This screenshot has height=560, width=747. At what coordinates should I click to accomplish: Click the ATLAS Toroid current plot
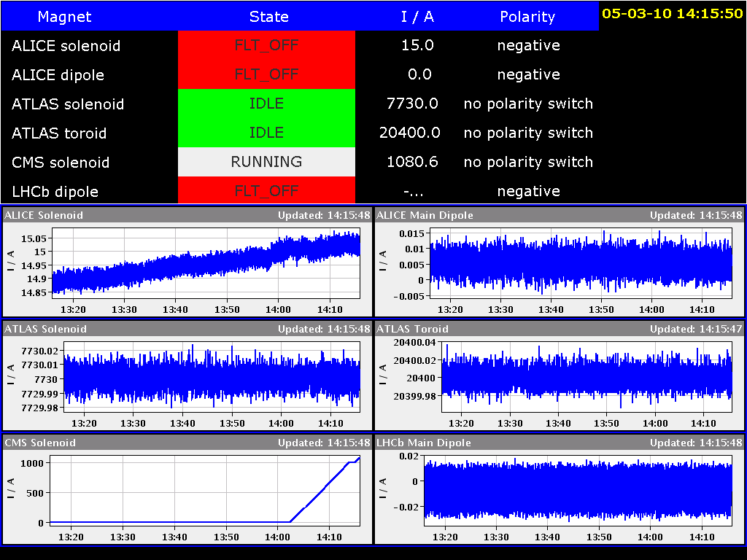pos(587,377)
